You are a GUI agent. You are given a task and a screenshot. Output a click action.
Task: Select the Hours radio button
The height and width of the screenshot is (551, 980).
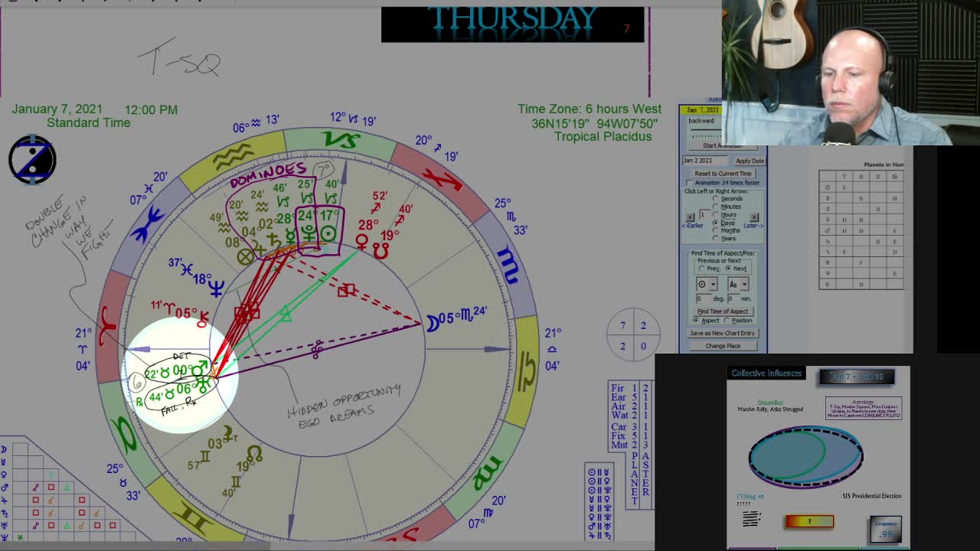click(716, 215)
